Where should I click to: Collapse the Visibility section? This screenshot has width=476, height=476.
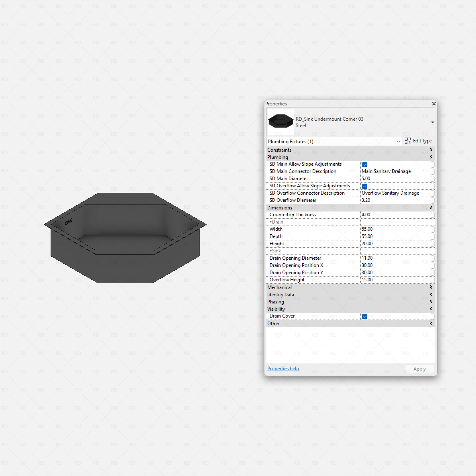(431, 309)
